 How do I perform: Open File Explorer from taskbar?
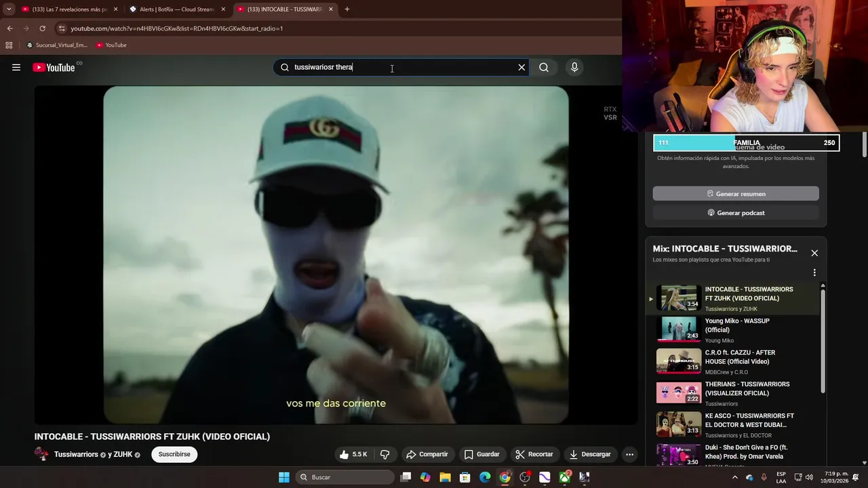tap(445, 477)
